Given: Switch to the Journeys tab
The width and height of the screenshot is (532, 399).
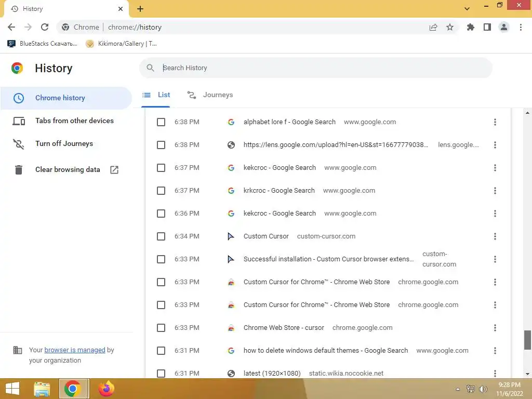Looking at the screenshot, I should tap(210, 95).
